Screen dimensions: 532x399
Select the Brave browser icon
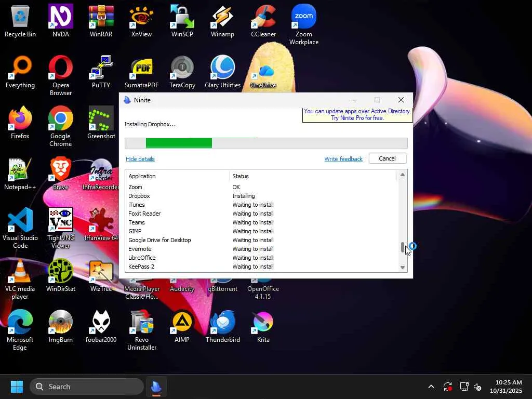click(x=60, y=174)
